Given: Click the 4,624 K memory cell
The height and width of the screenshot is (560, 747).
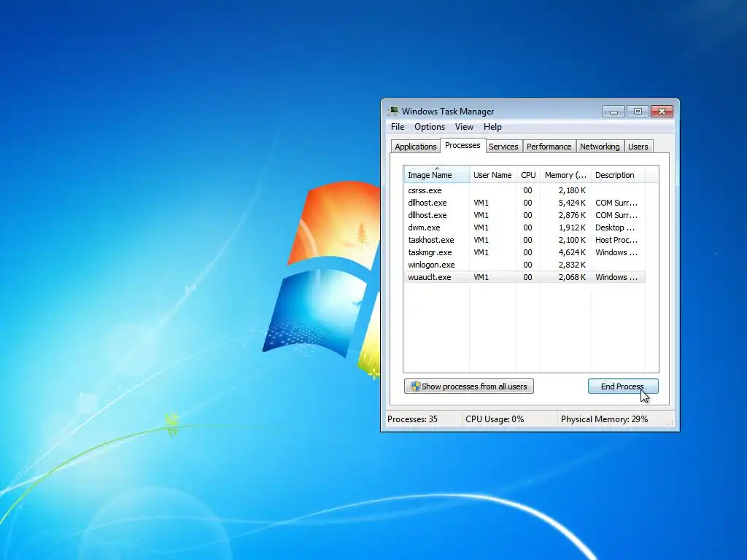Looking at the screenshot, I should click(x=572, y=252).
